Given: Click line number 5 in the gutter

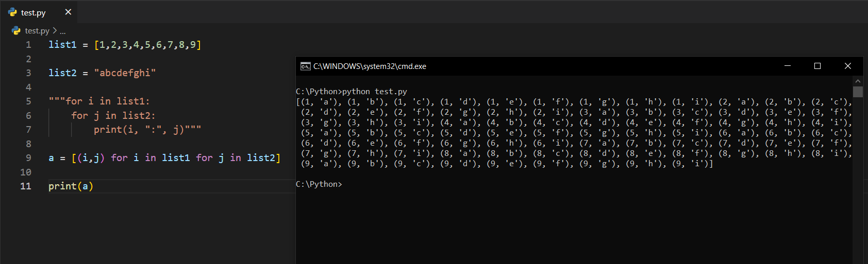Looking at the screenshot, I should pos(28,101).
